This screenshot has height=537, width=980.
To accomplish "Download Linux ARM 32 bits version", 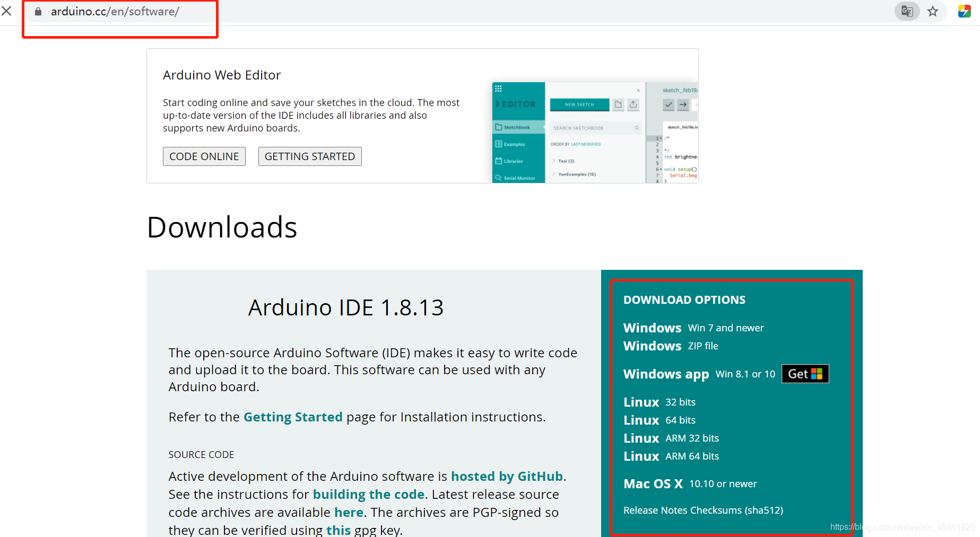I will coord(671,438).
